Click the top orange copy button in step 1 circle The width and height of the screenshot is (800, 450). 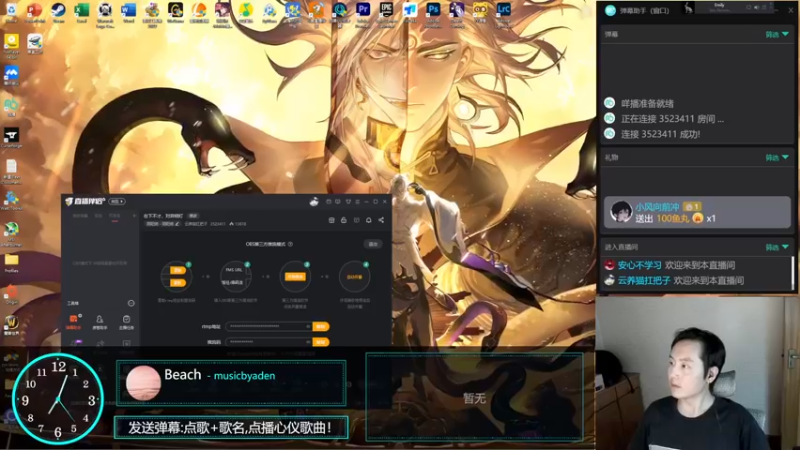(178, 270)
